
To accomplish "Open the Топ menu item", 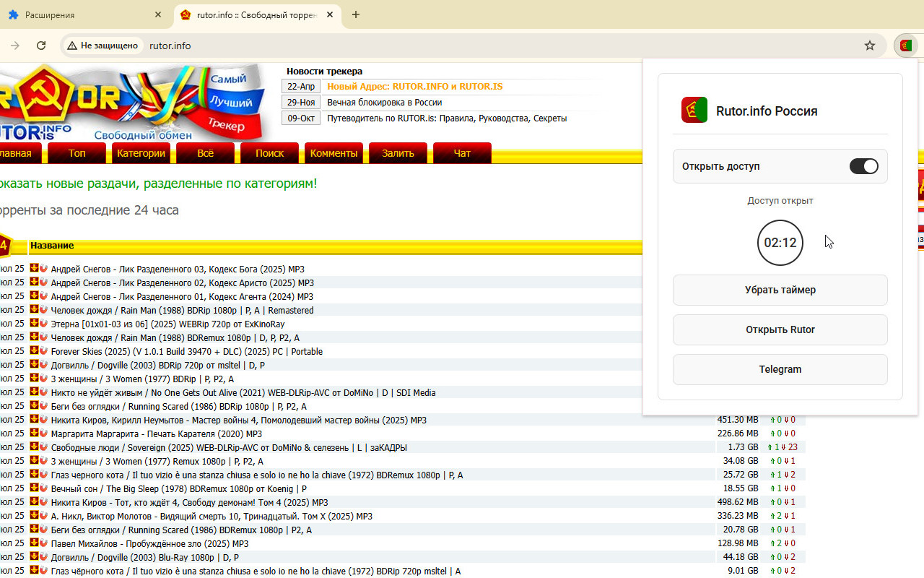I will tap(77, 153).
